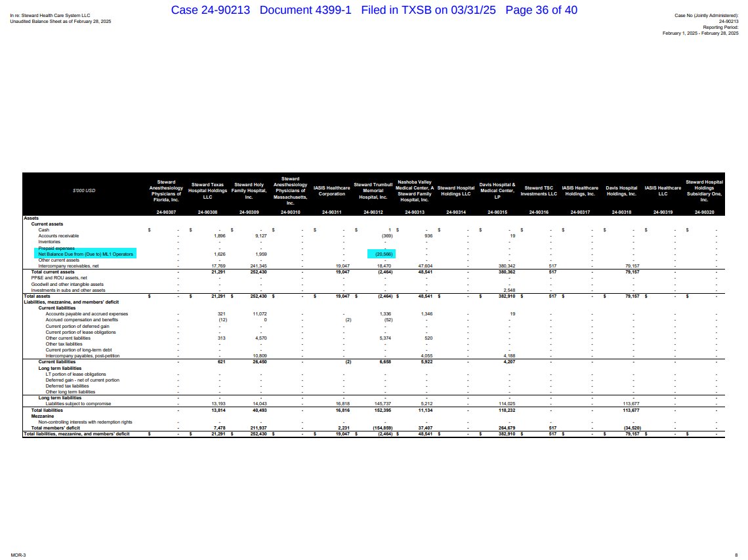Select 'February 1, 2025 - February 28, 2025' text
The height and width of the screenshot is (560, 748).
[x=700, y=33]
